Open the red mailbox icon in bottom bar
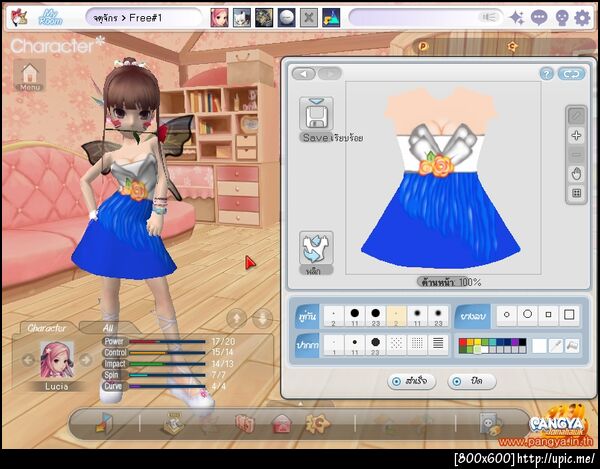The width and height of the screenshot is (600, 469). (281, 424)
